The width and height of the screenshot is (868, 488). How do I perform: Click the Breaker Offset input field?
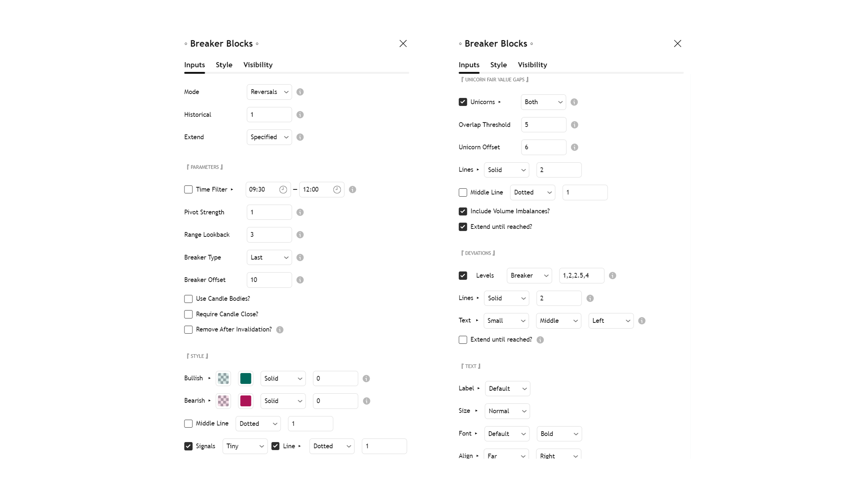click(269, 280)
